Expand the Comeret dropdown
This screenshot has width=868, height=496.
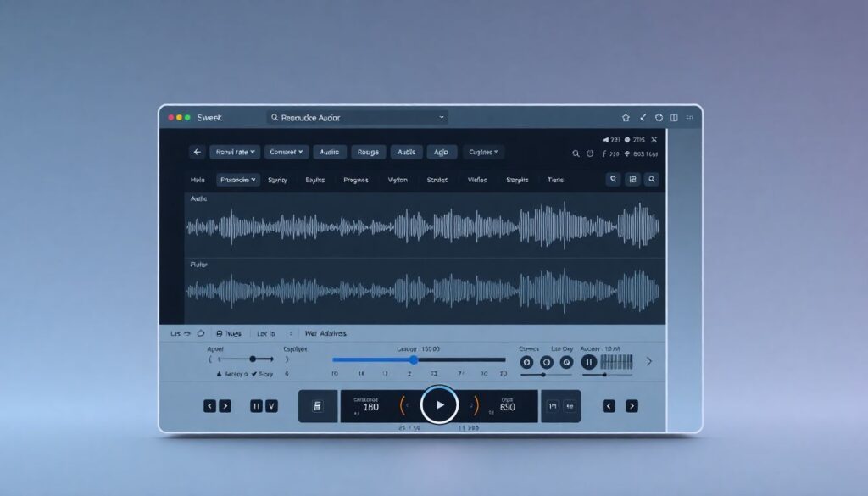pyautogui.click(x=286, y=153)
